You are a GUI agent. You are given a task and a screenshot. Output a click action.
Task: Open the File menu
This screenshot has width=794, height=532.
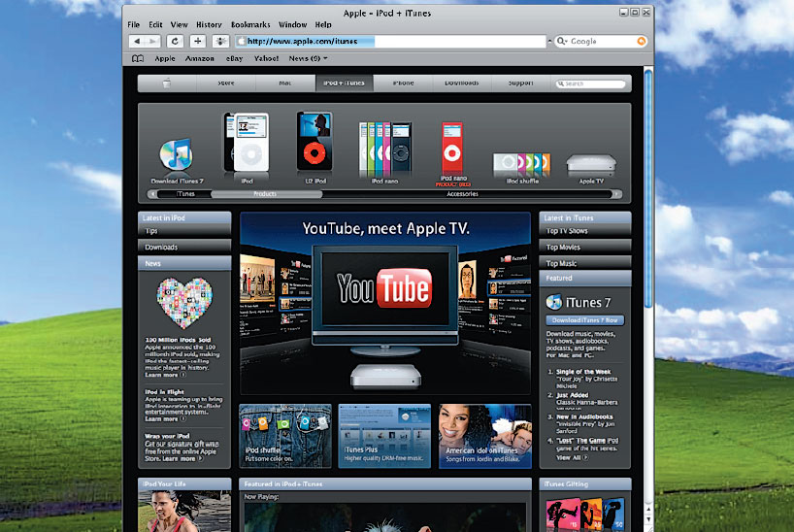134,24
